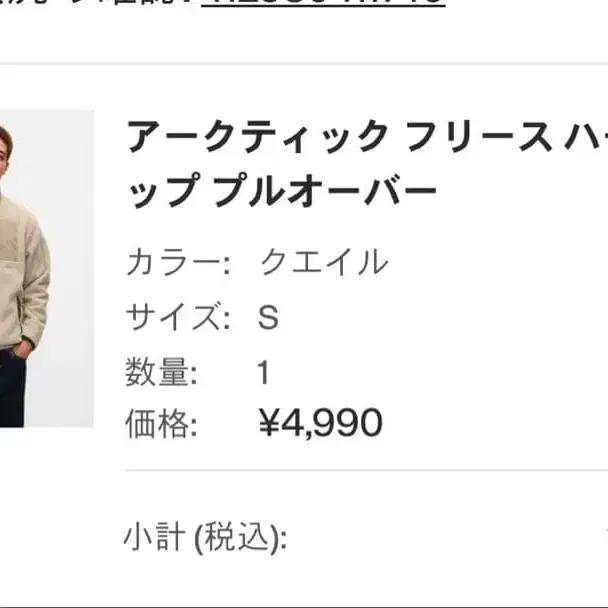The height and width of the screenshot is (608, 608).
Task: Select the サイズ label
Action: pos(178,316)
